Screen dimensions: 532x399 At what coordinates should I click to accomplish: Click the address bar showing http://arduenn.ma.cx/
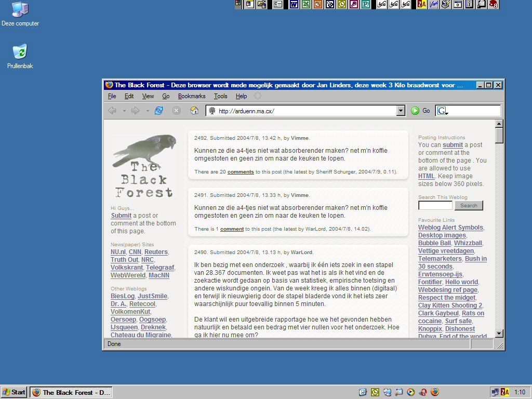[x=305, y=111]
